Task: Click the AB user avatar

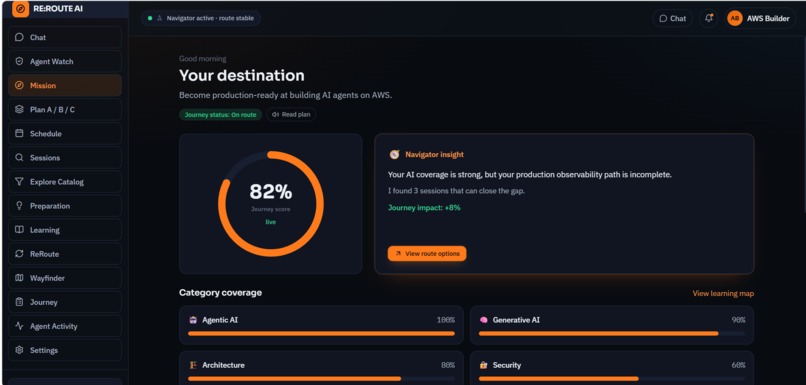Action: click(x=735, y=19)
